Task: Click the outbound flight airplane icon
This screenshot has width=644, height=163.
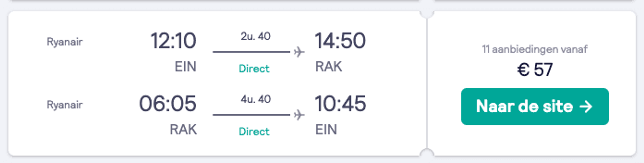Action: coord(299,52)
